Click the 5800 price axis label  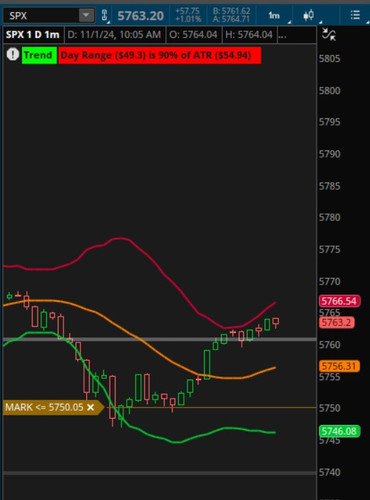pyautogui.click(x=330, y=91)
